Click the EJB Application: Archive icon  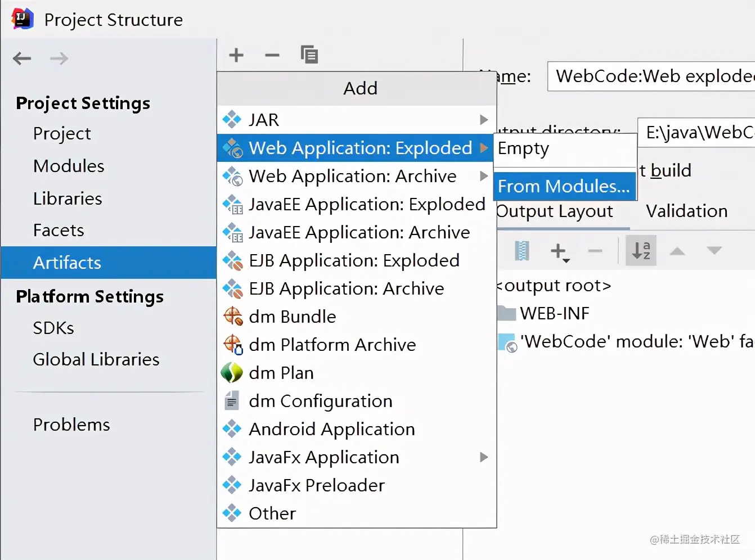coord(233,288)
